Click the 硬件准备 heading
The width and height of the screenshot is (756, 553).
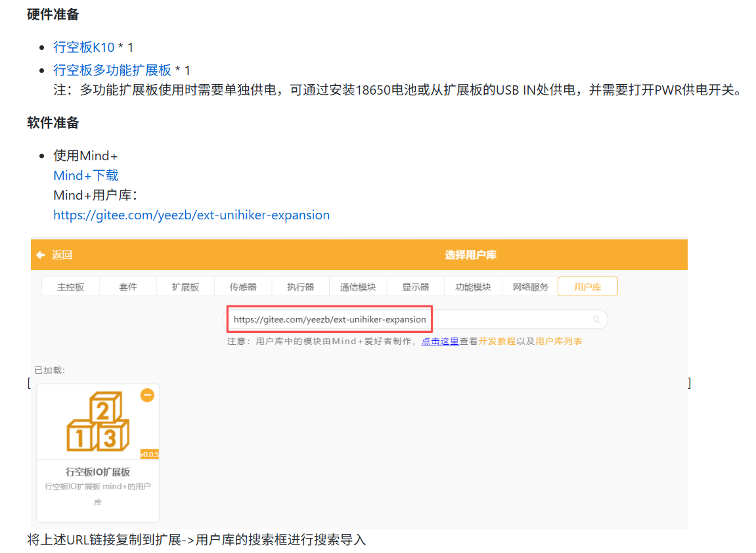pos(53,14)
